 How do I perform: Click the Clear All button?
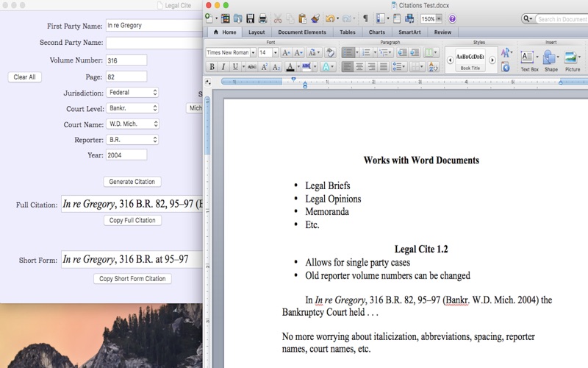[x=24, y=77]
